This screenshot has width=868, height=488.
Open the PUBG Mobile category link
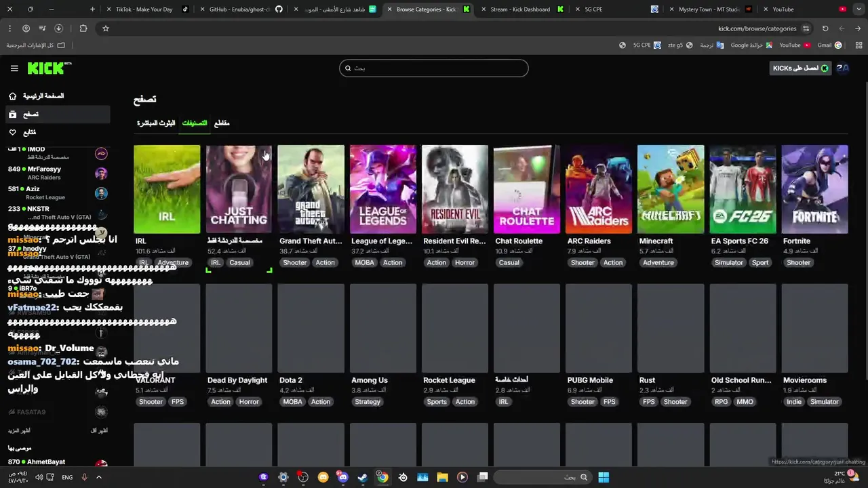590,380
